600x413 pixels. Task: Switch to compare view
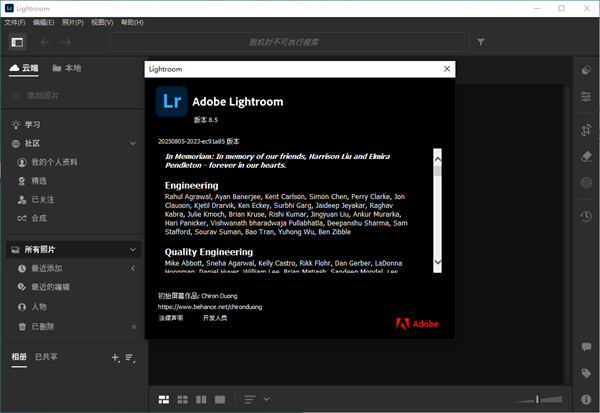click(201, 400)
